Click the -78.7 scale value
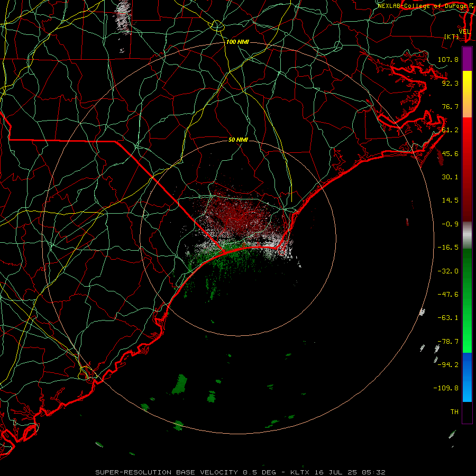Viewport: 476px width, 476px height. (448, 341)
